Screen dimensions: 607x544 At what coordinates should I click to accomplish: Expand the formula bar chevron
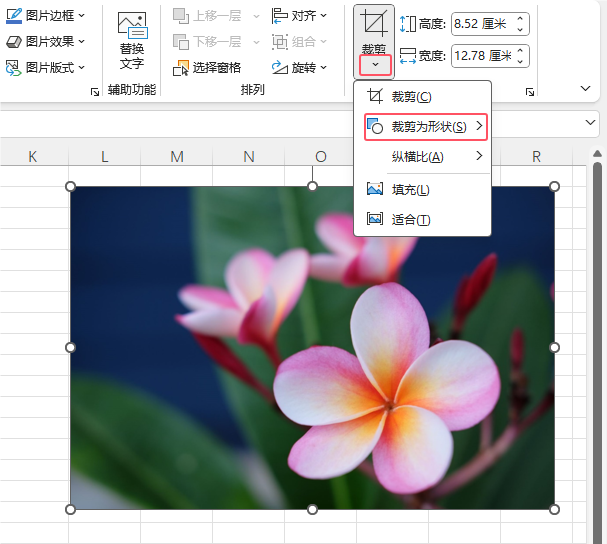click(590, 123)
